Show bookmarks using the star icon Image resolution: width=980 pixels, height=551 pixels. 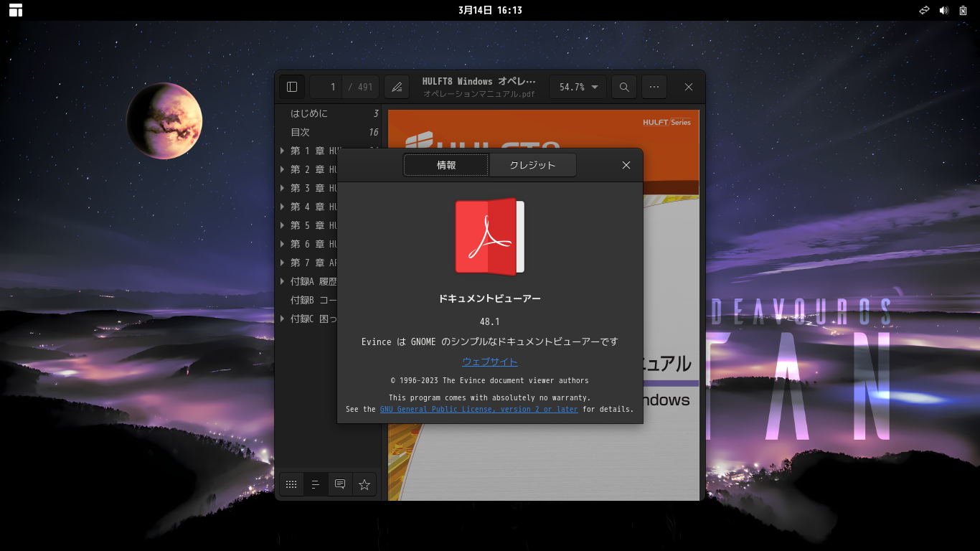[364, 484]
